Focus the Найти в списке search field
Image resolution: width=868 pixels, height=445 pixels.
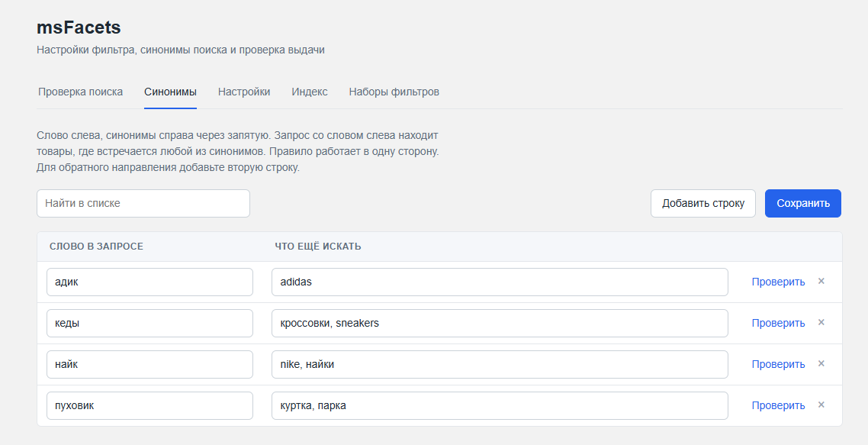tap(143, 203)
